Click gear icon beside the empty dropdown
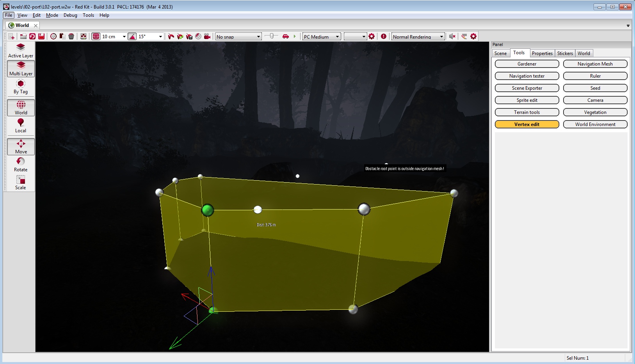Viewport: 635px width, 364px height. click(x=372, y=36)
